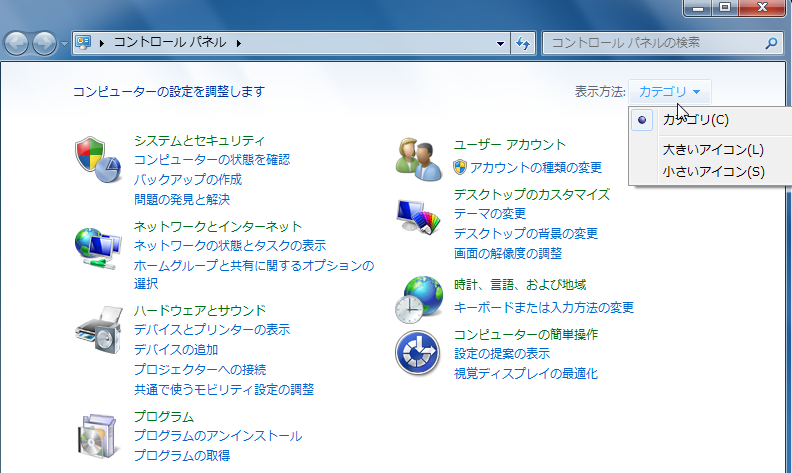Viewport: 792px width, 473px height.
Task: Open 時計、言語、および地域 category link
Action: click(520, 285)
